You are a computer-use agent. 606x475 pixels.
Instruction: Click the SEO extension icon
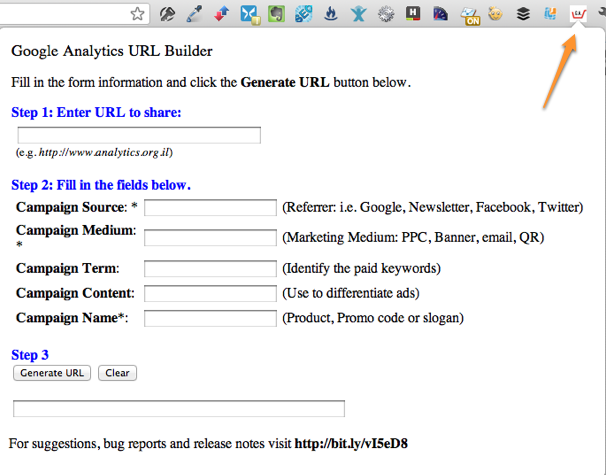click(303, 14)
